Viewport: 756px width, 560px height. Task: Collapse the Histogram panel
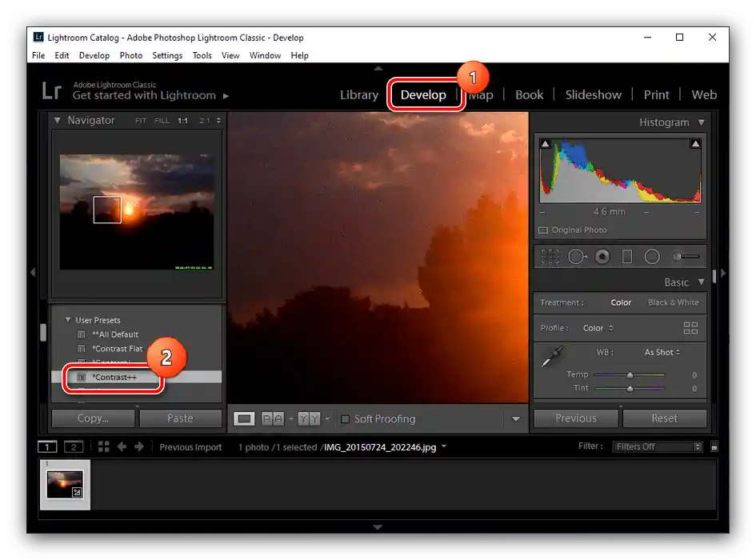pos(701,122)
